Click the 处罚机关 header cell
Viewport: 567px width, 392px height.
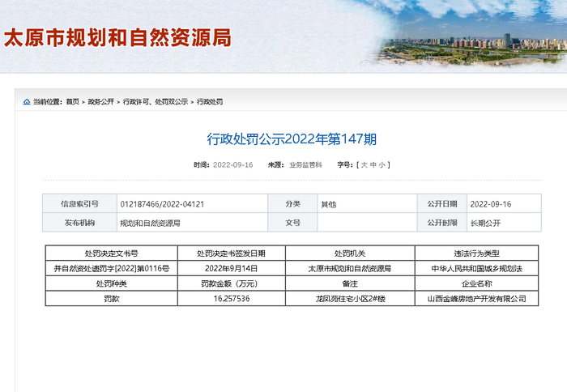click(x=350, y=254)
